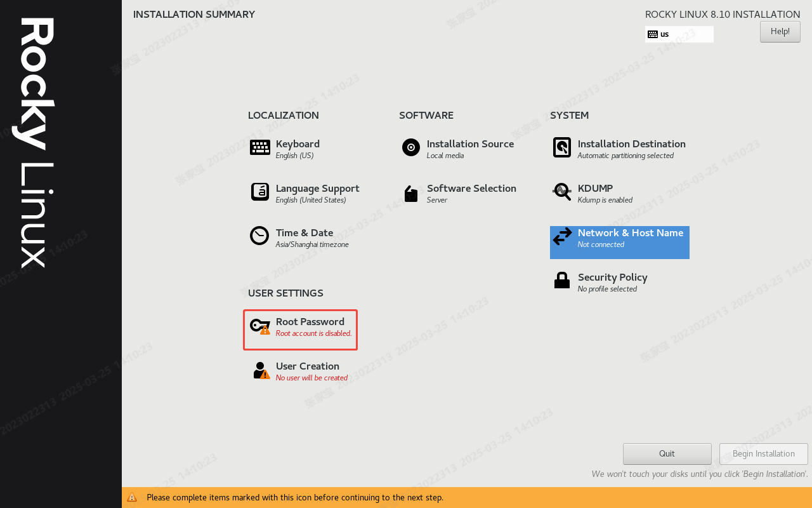Select the Installation Source disc icon
This screenshot has width=812, height=508.
[411, 147]
